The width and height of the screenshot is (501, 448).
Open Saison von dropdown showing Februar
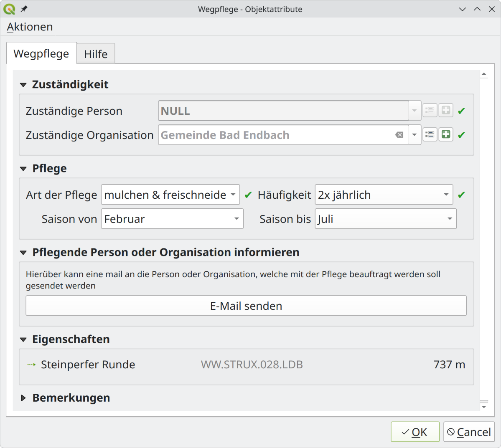pos(172,219)
